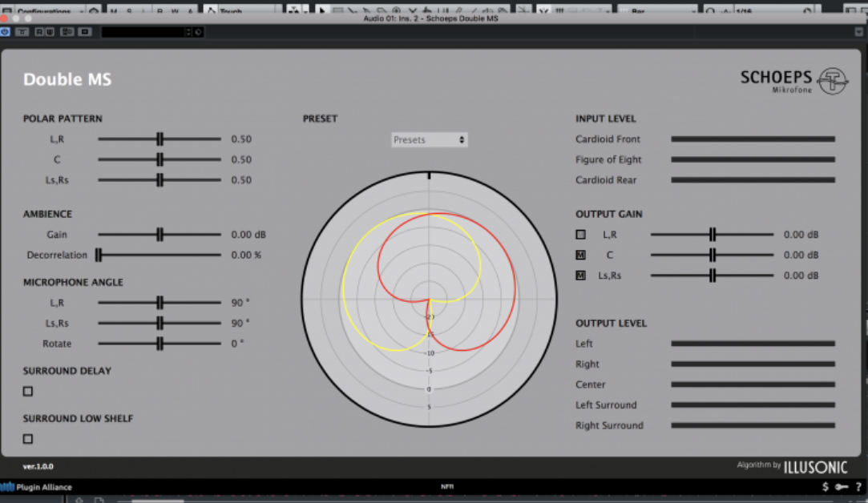Image resolution: width=868 pixels, height=503 pixels.
Task: Click the Left output level meter
Action: coord(753,344)
